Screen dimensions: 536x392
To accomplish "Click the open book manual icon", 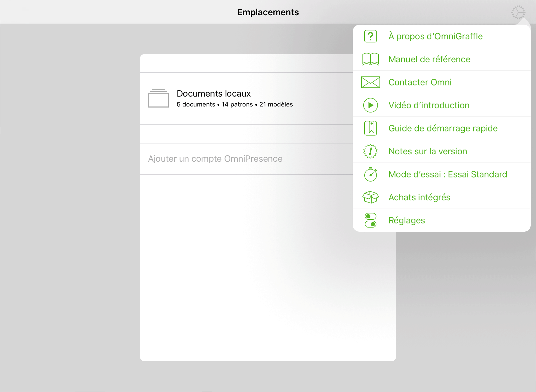I will tap(370, 59).
